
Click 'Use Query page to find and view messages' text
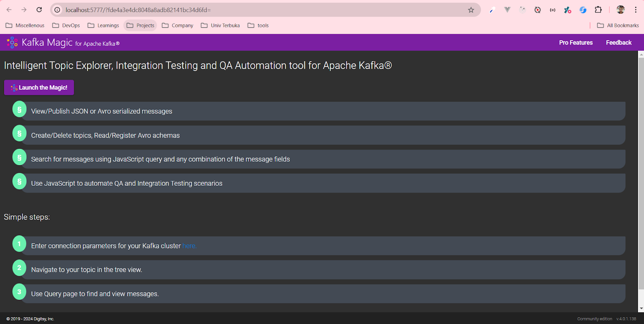click(95, 294)
